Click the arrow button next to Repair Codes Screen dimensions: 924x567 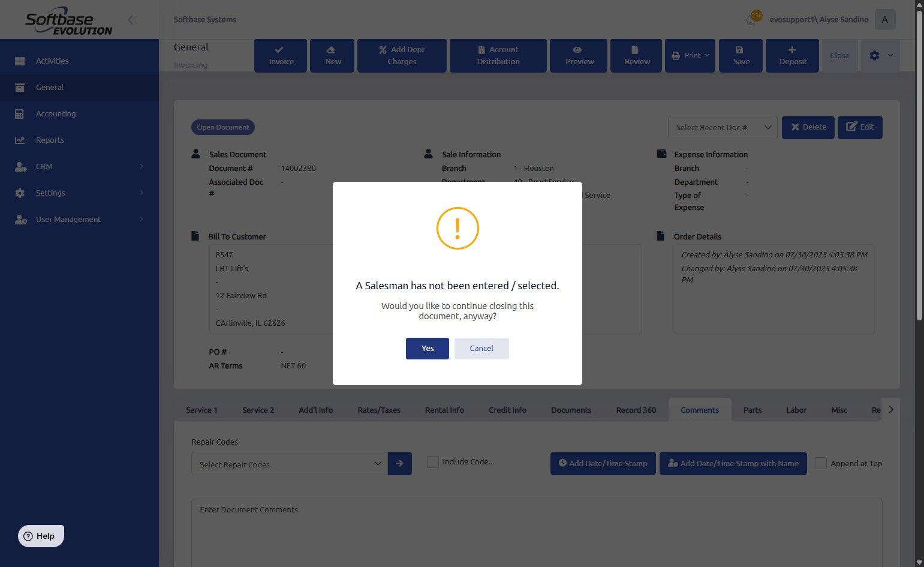click(400, 464)
